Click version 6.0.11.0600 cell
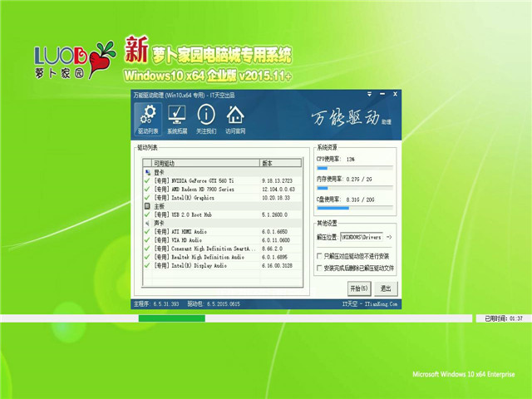Viewport: 532px width, 399px height. (275, 240)
